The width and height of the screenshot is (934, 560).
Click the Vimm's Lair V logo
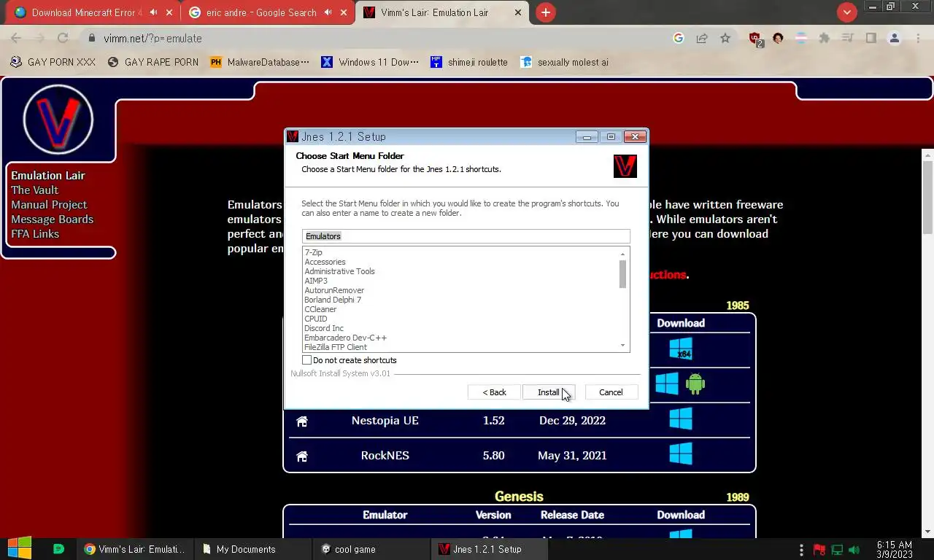pos(58,119)
